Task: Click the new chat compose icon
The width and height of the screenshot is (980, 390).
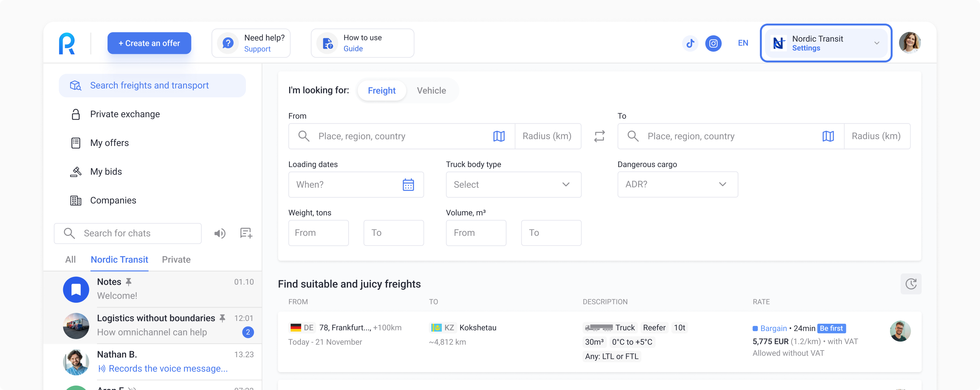Action: point(246,233)
